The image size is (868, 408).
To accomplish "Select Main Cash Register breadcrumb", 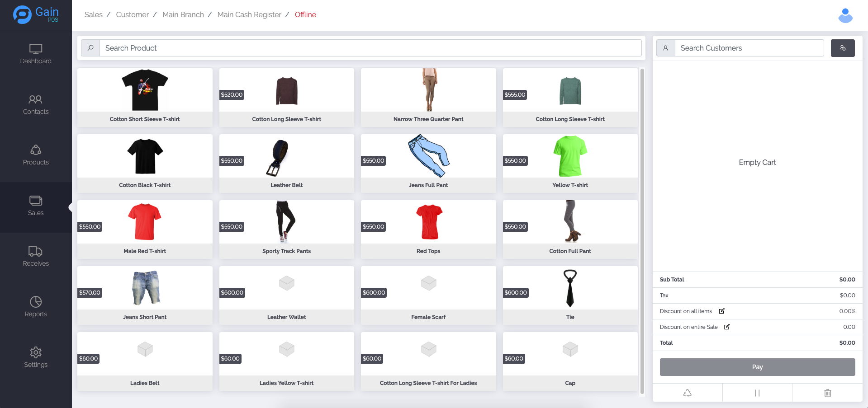I will coord(249,14).
